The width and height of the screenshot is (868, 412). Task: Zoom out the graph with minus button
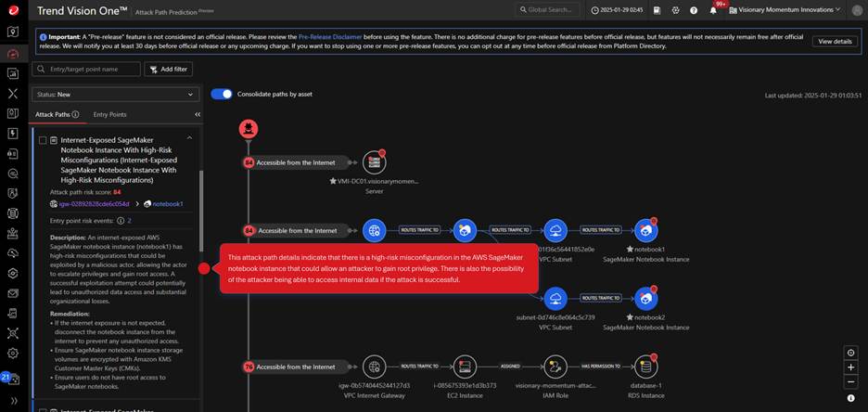coord(850,381)
